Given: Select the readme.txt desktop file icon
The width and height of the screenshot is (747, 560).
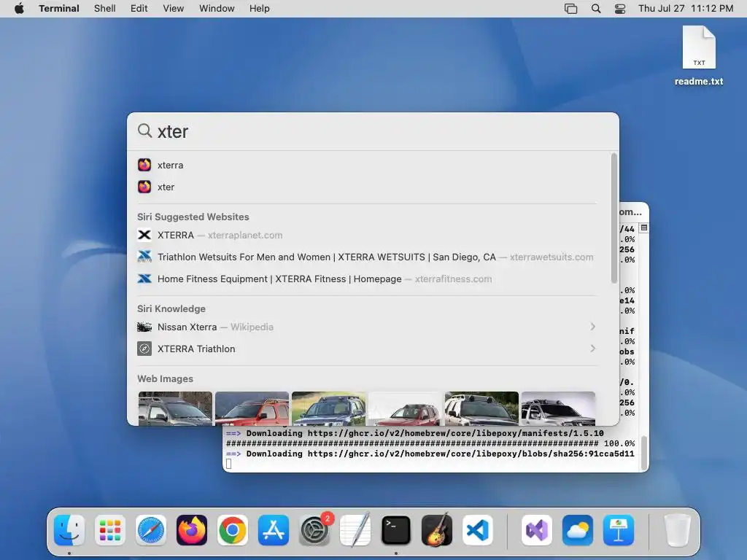Looking at the screenshot, I should pyautogui.click(x=698, y=47).
